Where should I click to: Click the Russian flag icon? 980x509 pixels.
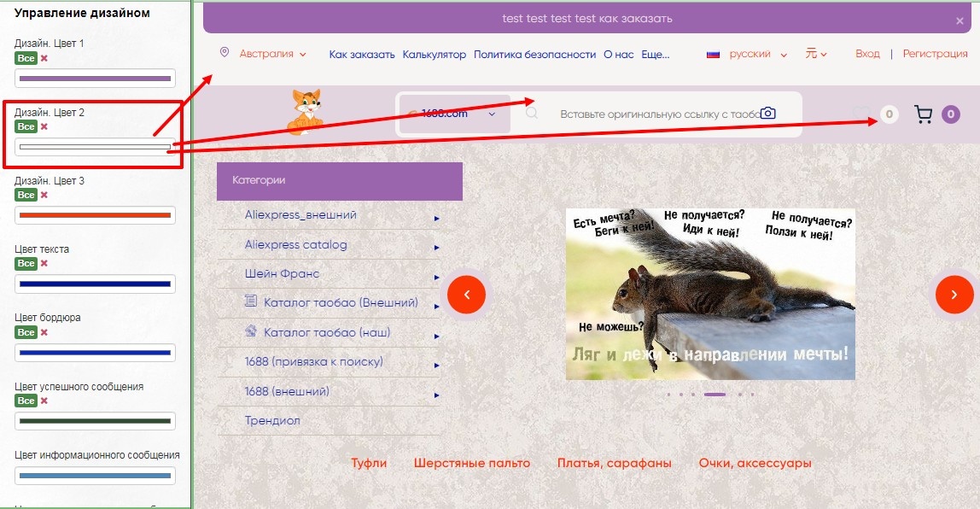[x=713, y=55]
